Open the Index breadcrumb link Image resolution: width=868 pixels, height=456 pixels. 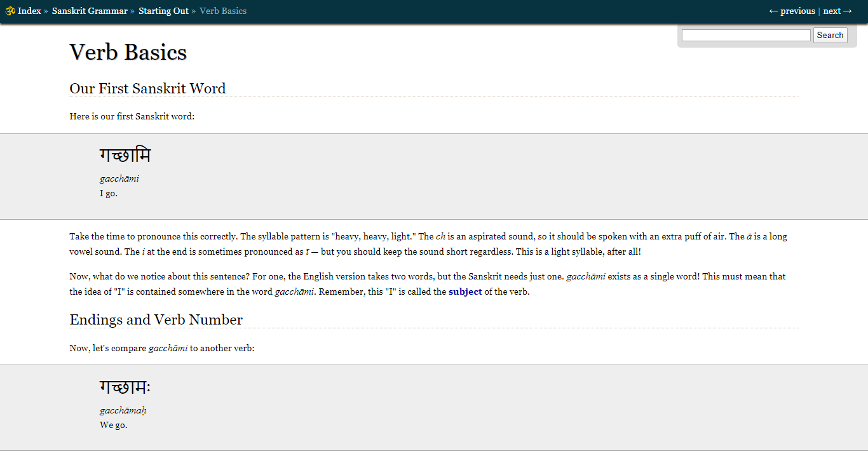pyautogui.click(x=29, y=11)
